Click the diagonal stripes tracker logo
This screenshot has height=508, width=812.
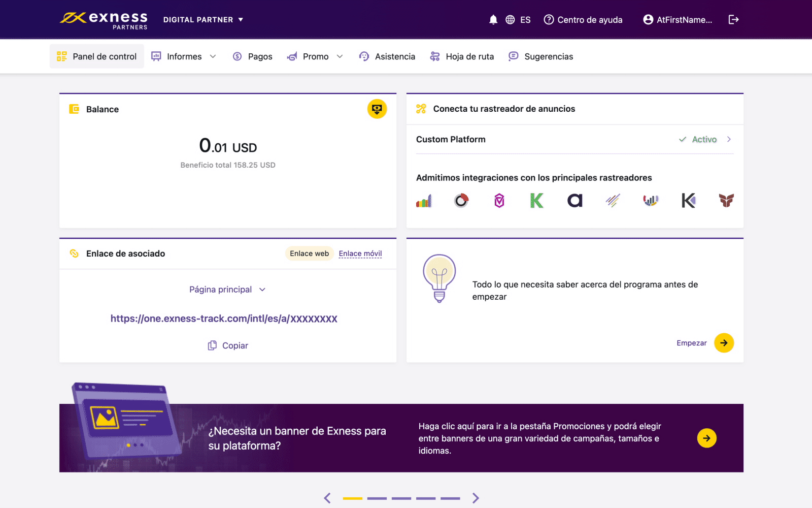click(x=613, y=201)
